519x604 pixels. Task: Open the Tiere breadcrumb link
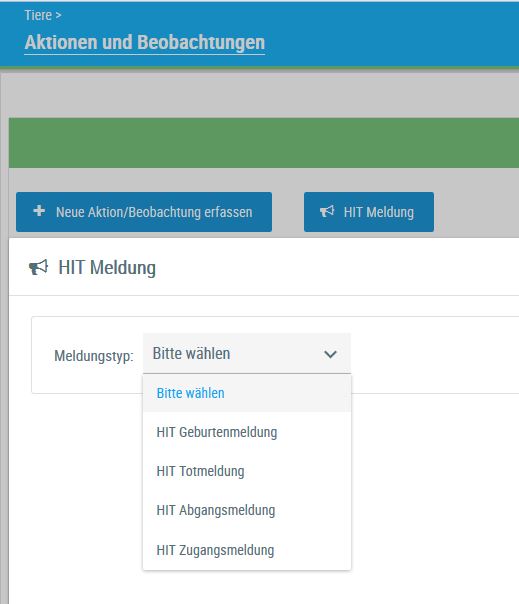tap(38, 15)
